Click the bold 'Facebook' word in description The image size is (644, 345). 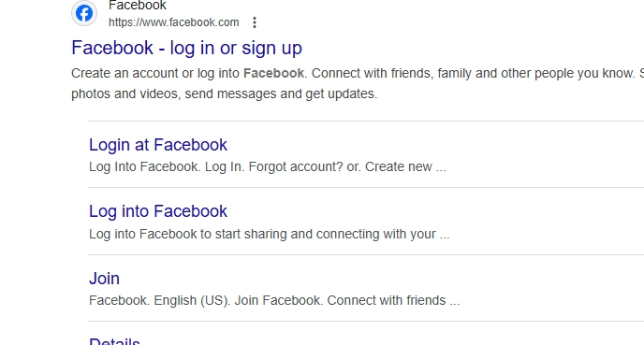click(x=273, y=74)
